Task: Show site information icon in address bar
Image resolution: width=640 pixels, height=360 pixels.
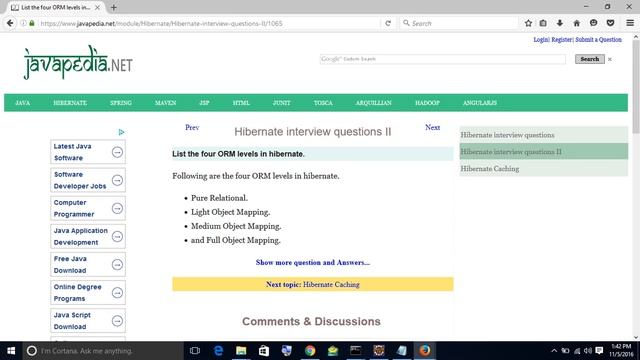Action: point(23,23)
